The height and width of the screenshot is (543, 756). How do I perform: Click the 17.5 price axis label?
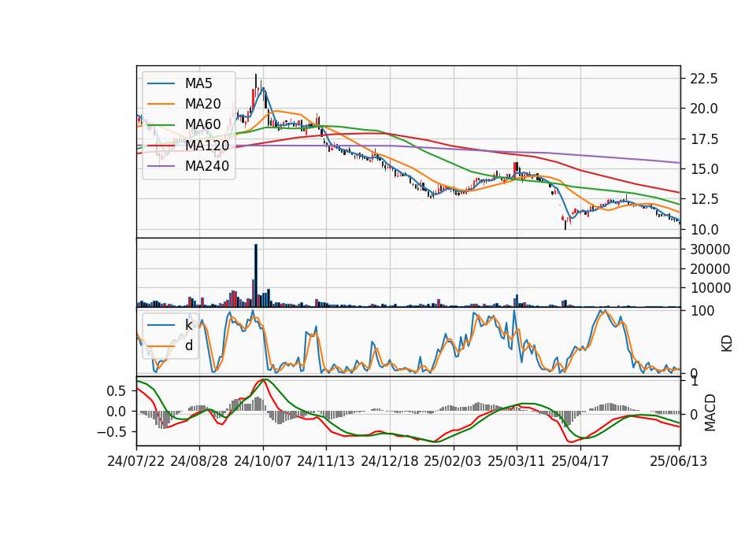pyautogui.click(x=704, y=140)
